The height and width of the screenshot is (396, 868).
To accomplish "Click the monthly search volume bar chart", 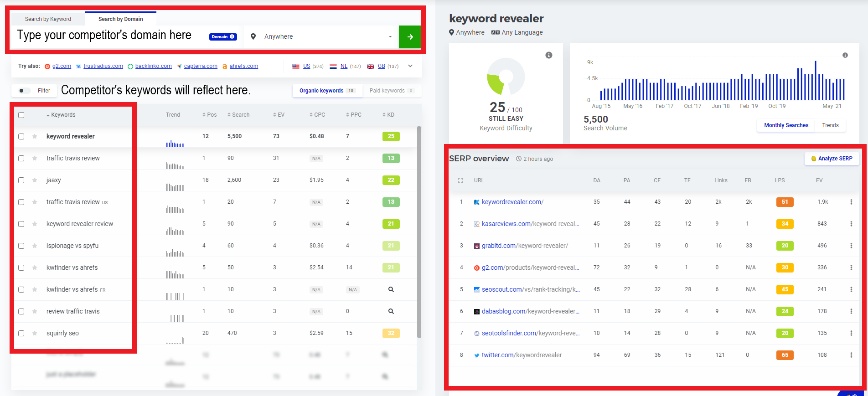I will 722,81.
